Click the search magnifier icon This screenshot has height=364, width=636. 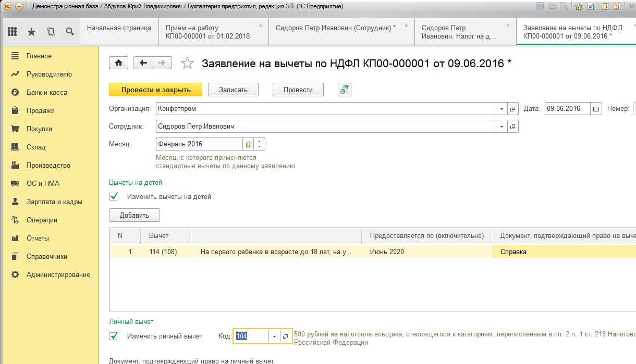coord(70,32)
